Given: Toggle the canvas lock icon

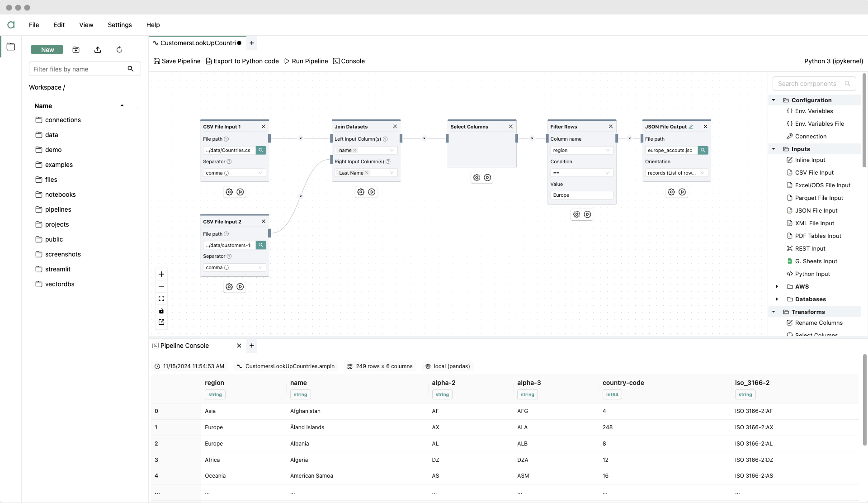Looking at the screenshot, I should point(161,311).
